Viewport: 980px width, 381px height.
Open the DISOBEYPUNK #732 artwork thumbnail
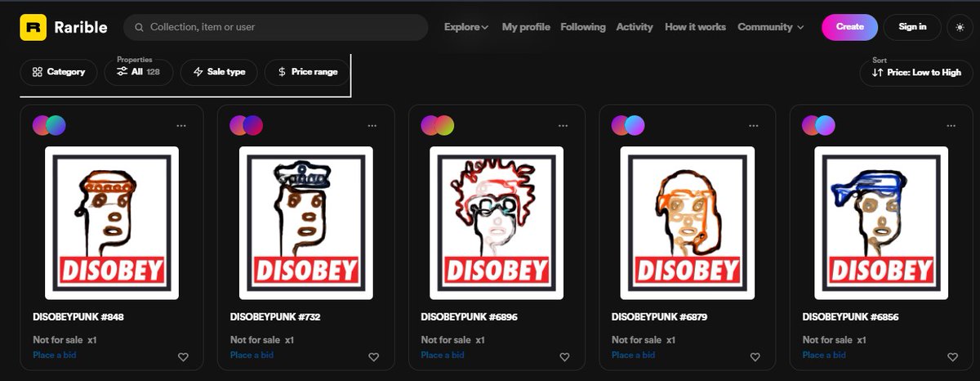point(306,222)
